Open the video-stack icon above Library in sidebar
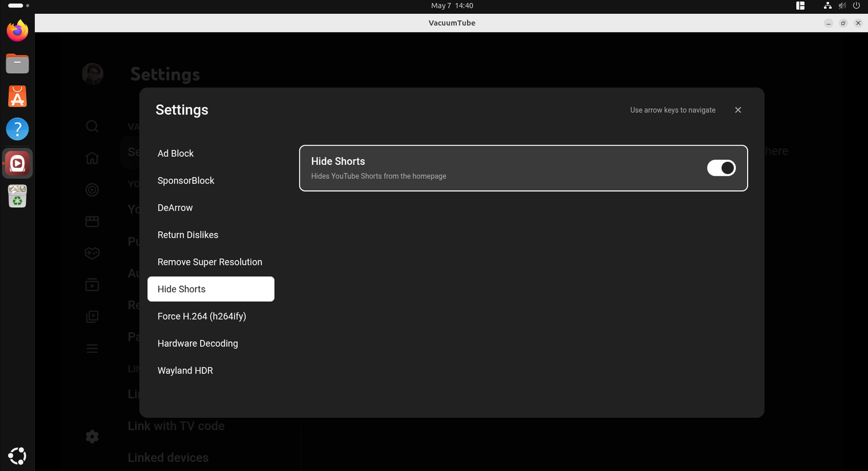Screen dimensions: 868x471 92,285
